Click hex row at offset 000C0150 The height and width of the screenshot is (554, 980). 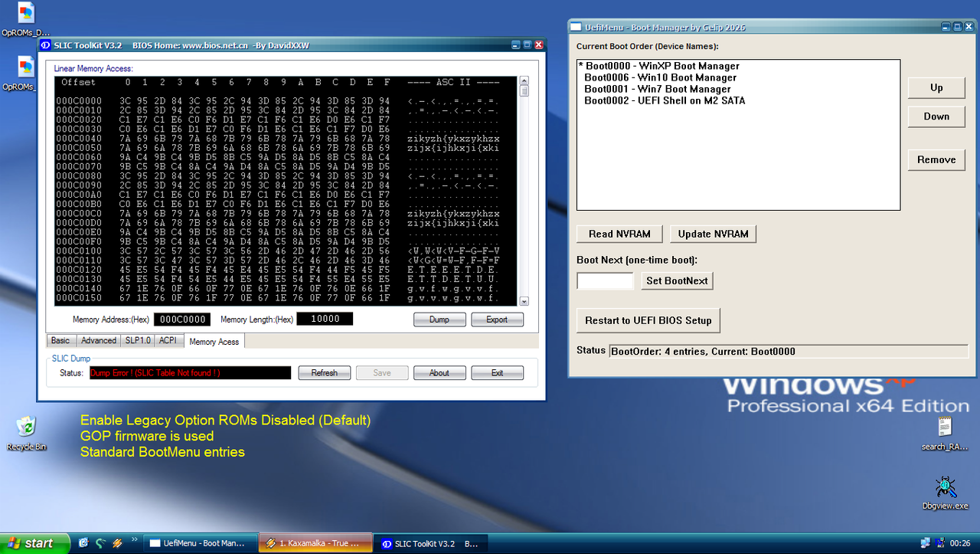277,298
